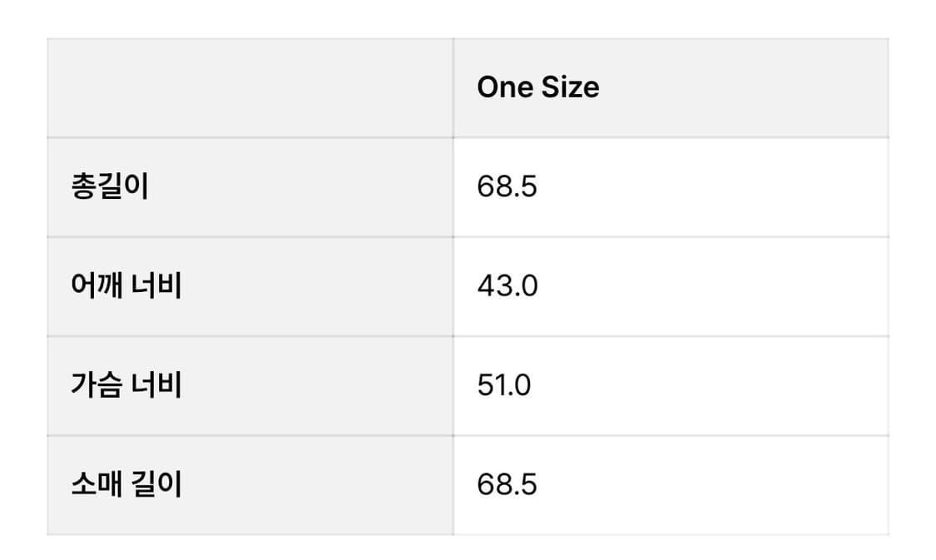The height and width of the screenshot is (560, 936).
Task: Select the 가슴 너비 row label
Action: pyautogui.click(x=126, y=385)
